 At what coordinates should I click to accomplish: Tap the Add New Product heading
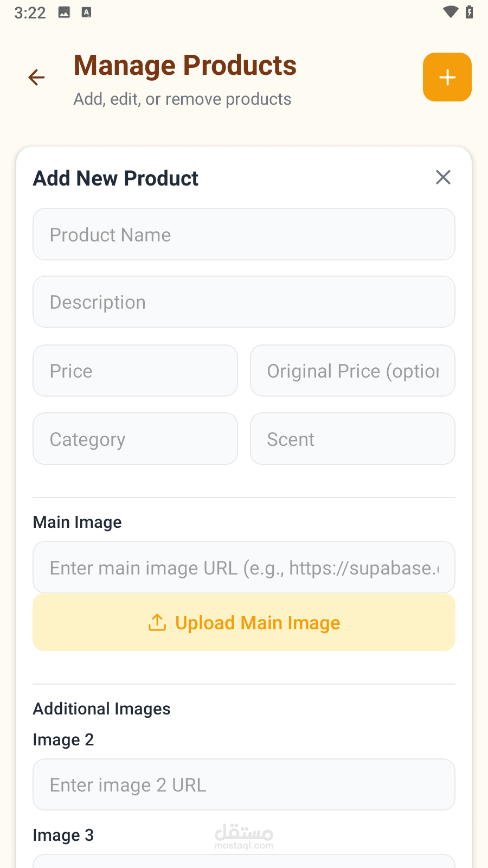(116, 178)
